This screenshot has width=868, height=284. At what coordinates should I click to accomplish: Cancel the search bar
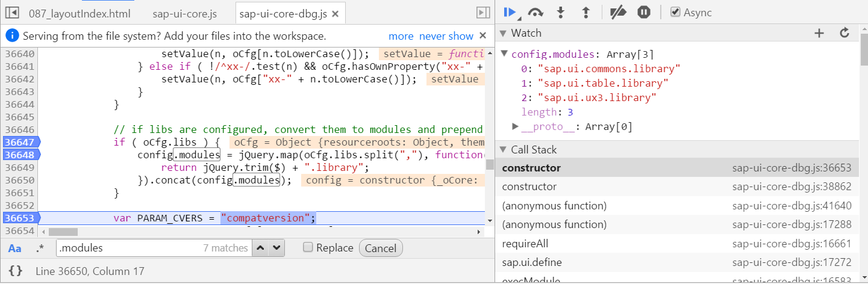[x=381, y=248]
